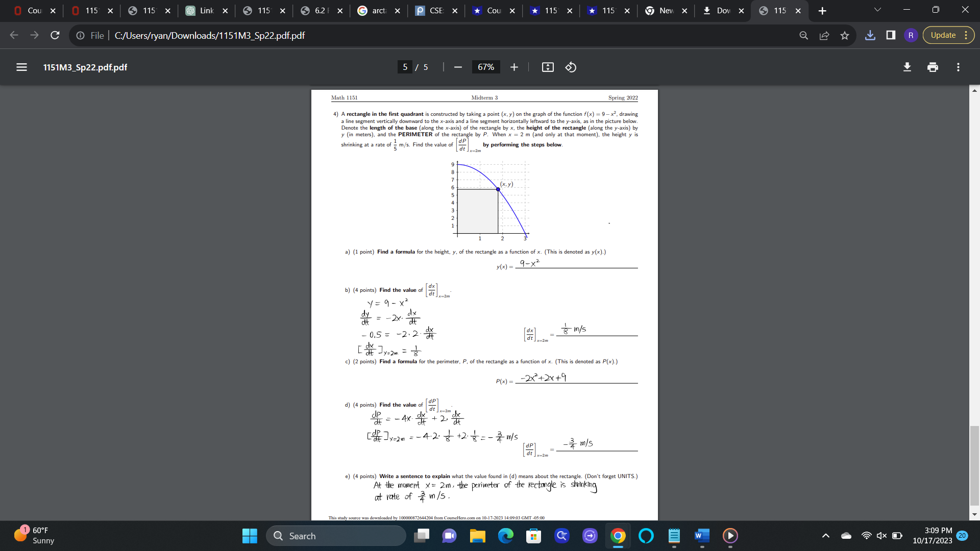Search the page with the magnifier icon

804,35
